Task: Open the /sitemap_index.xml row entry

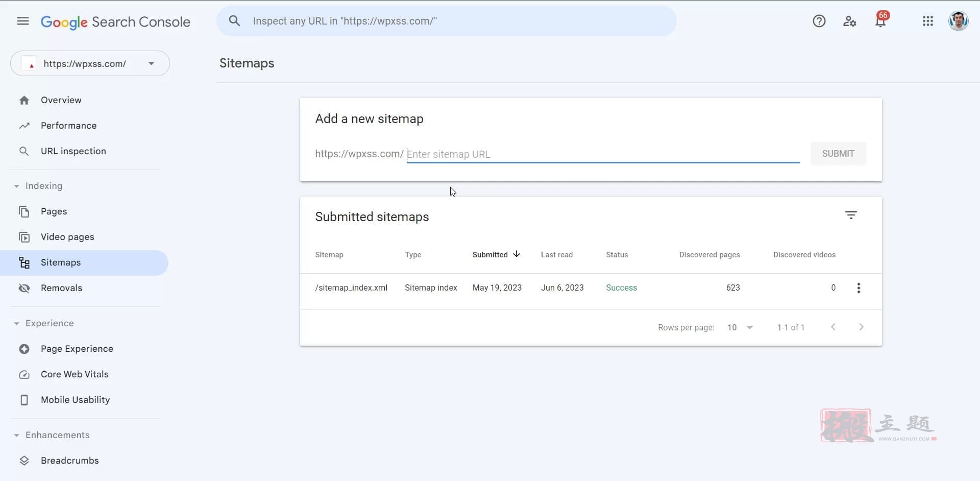Action: click(x=351, y=288)
